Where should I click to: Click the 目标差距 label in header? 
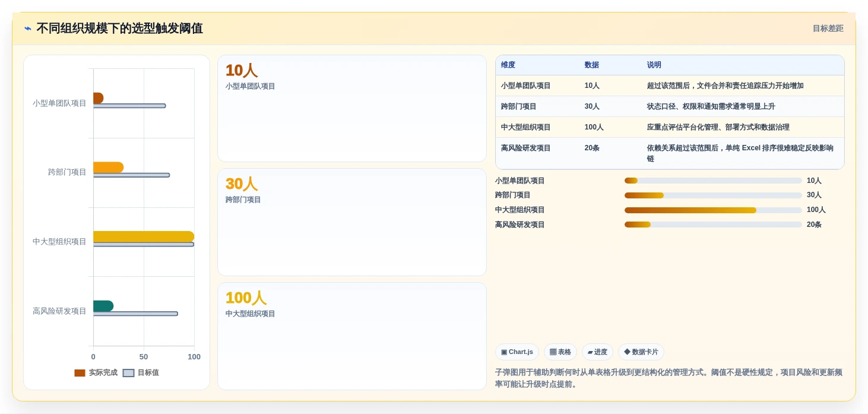pyautogui.click(x=828, y=29)
